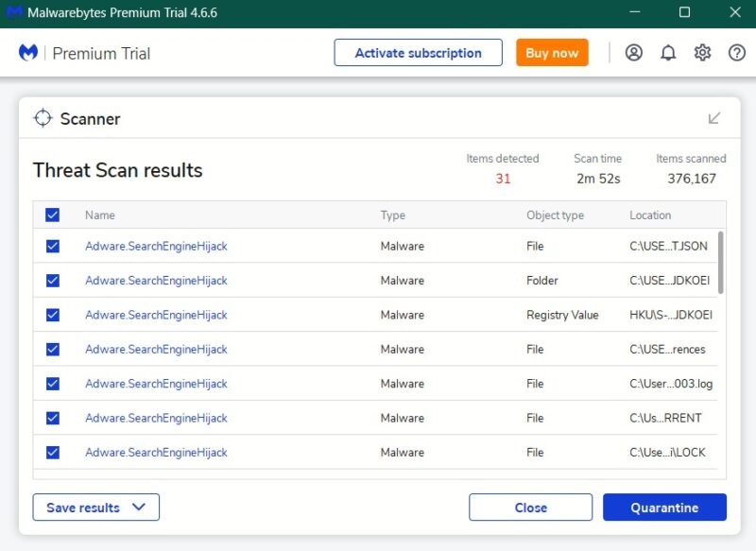The width and height of the screenshot is (756, 551).
Task: Uncheck the Folder object type threat row
Action: tap(52, 280)
